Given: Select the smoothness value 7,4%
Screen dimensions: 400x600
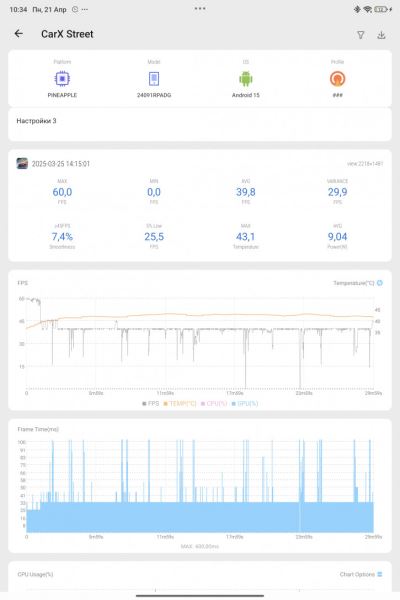Looking at the screenshot, I should click(x=62, y=237).
